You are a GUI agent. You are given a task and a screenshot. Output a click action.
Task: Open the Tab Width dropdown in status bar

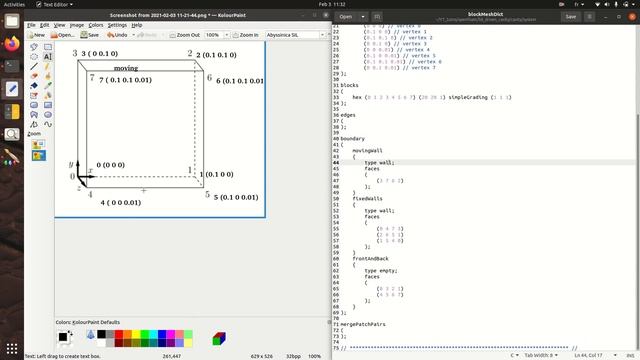(x=541, y=356)
